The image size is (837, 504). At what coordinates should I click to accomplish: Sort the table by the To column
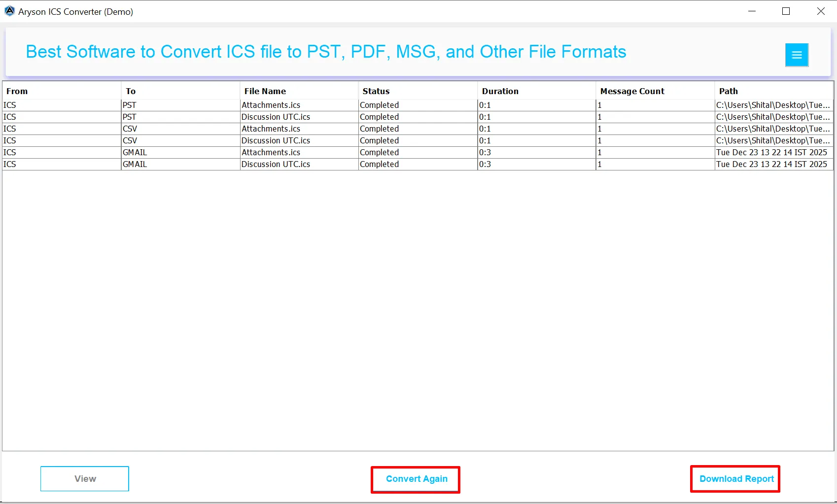tap(131, 91)
